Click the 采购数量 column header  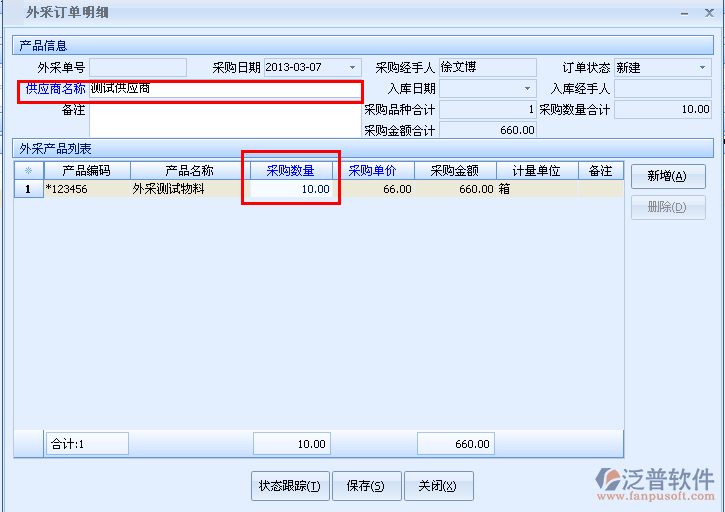tap(290, 171)
